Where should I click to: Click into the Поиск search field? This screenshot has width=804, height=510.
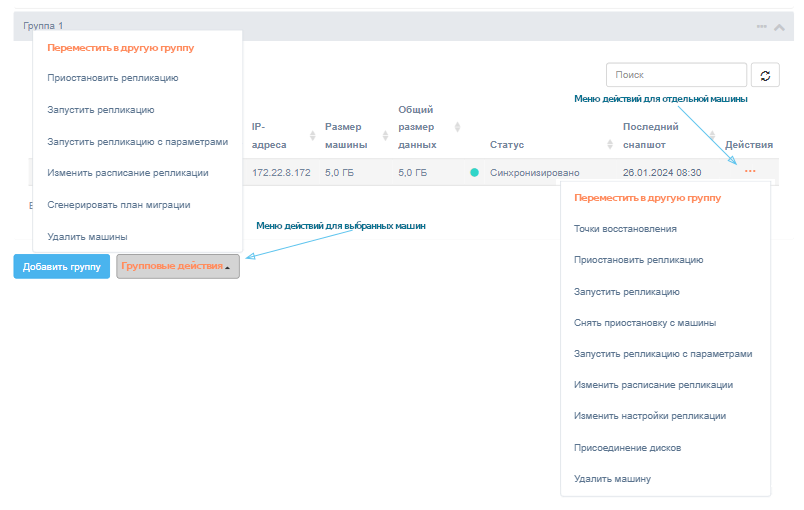tap(676, 75)
